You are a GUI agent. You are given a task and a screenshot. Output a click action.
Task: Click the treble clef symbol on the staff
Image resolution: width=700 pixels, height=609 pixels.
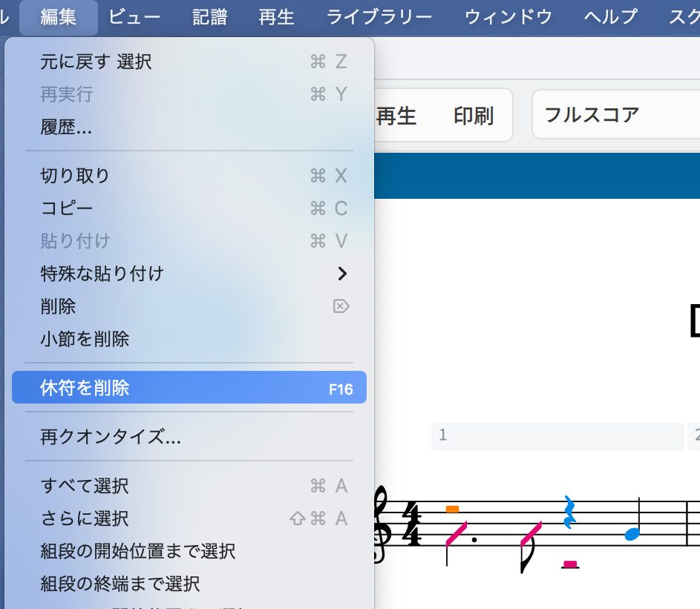pyautogui.click(x=382, y=524)
